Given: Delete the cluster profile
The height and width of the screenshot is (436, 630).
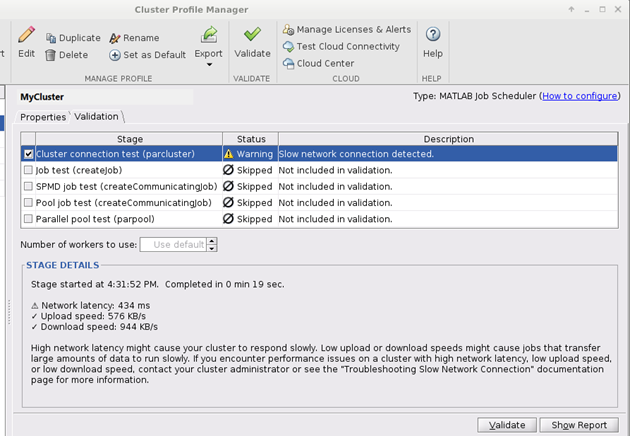Looking at the screenshot, I should (x=66, y=55).
